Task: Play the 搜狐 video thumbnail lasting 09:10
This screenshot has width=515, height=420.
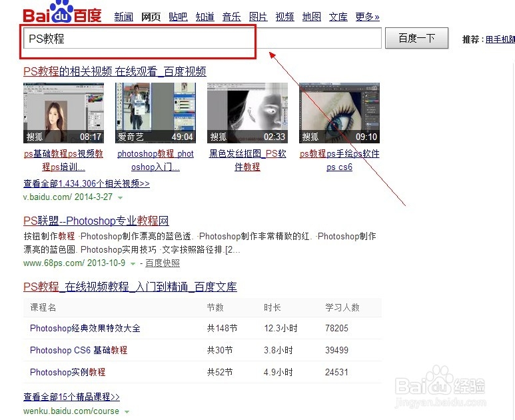Action: [339, 113]
